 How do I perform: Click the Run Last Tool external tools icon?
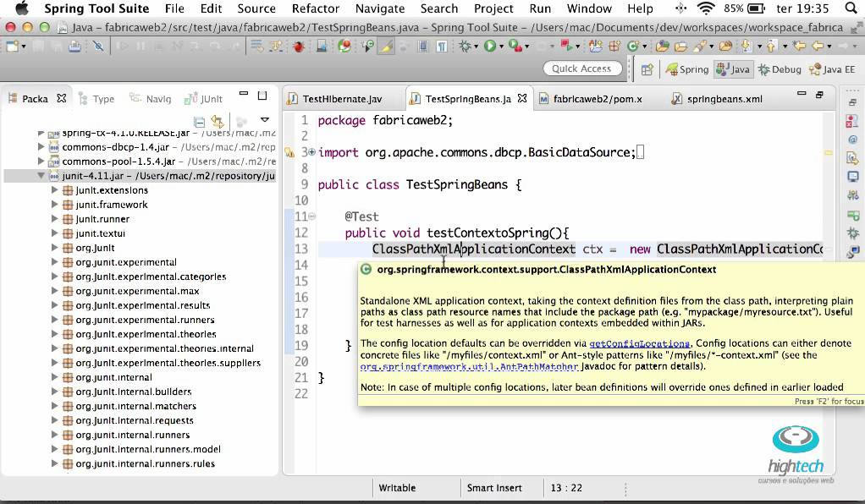[x=515, y=47]
